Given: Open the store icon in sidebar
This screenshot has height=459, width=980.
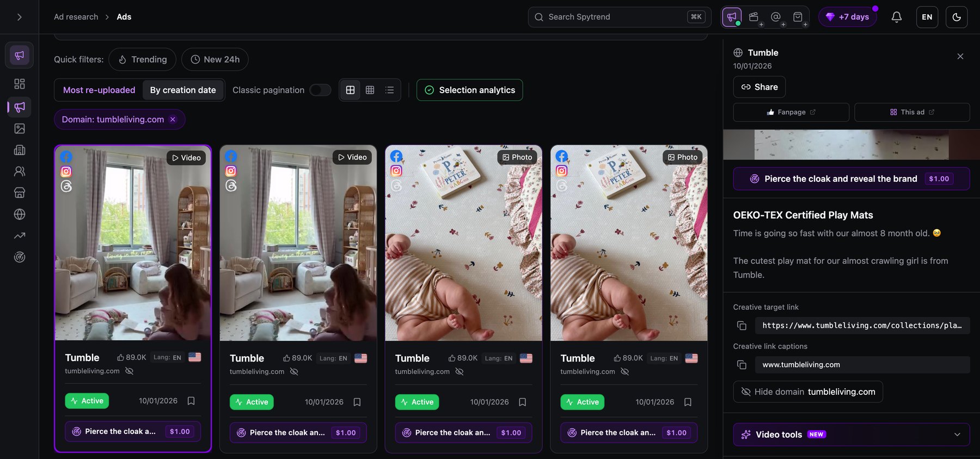Looking at the screenshot, I should (20, 193).
